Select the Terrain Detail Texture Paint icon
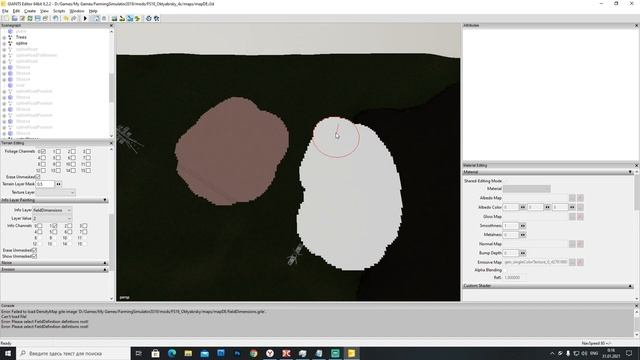 point(122,18)
